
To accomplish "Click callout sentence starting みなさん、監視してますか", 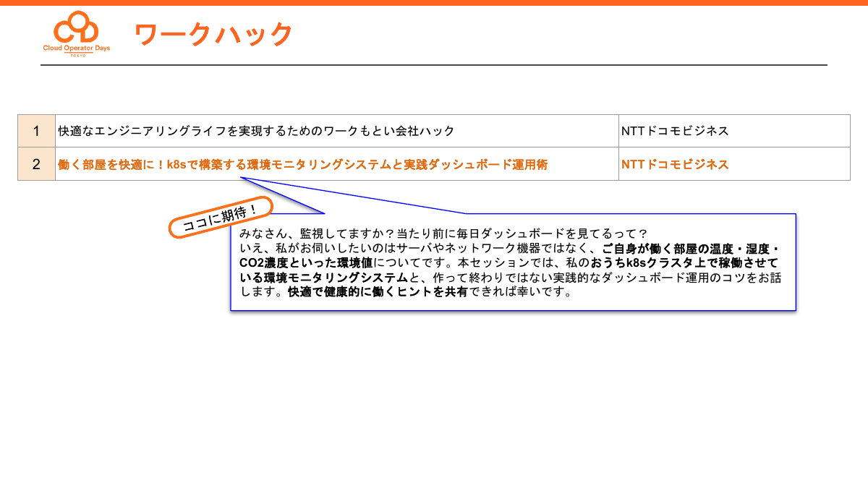I will [x=443, y=234].
